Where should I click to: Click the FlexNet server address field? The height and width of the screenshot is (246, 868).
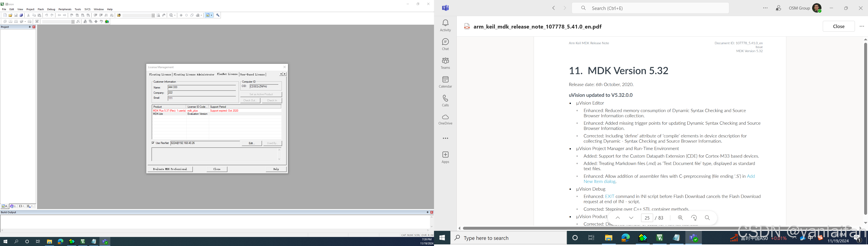205,143
